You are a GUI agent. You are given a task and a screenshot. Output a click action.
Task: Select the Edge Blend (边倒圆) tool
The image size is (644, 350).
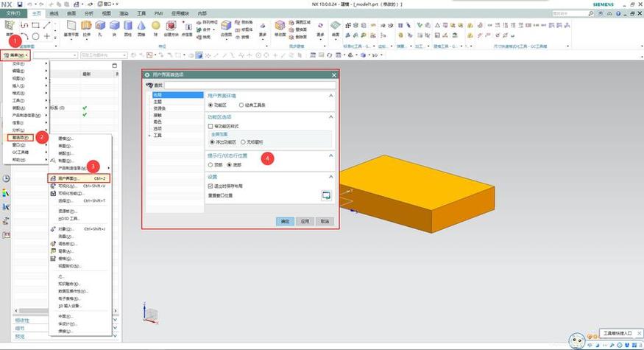click(226, 29)
